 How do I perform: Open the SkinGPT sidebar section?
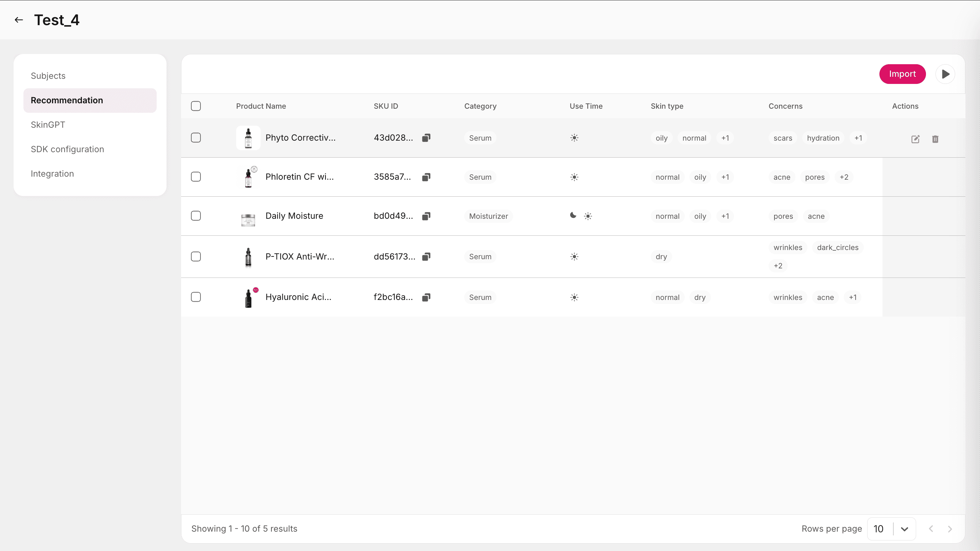(x=48, y=125)
